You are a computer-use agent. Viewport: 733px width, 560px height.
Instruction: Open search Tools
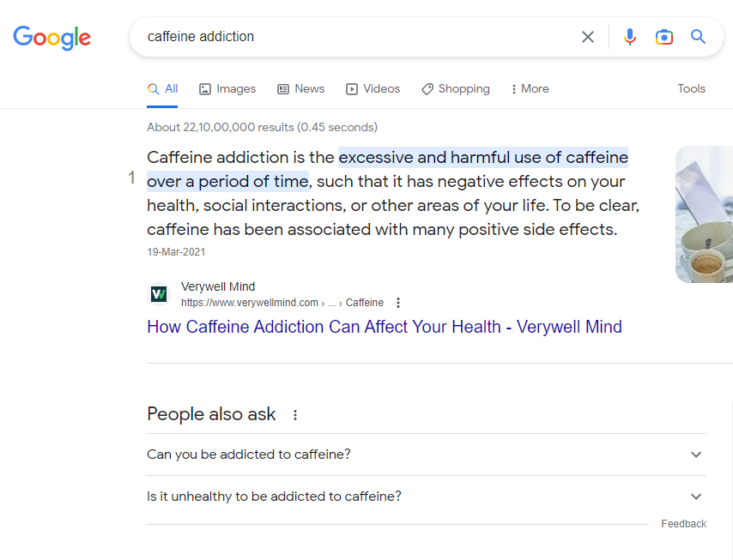click(691, 88)
